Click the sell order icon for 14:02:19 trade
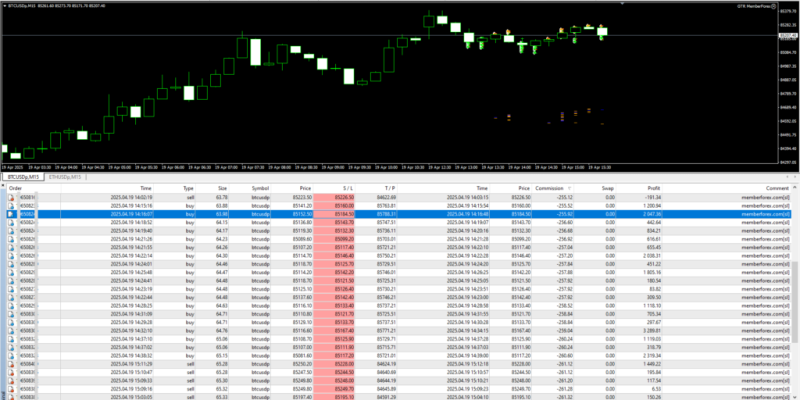The width and height of the screenshot is (800, 400). 11,198
